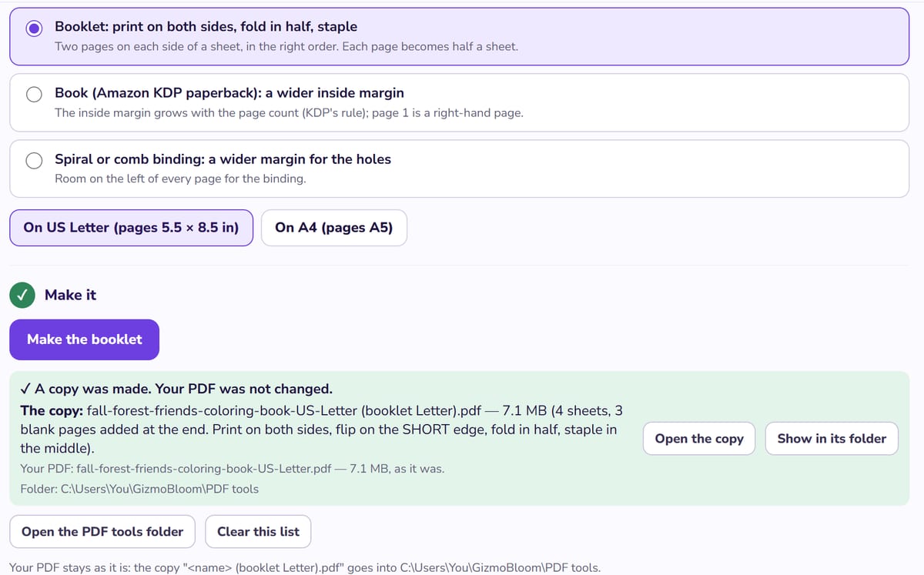
Task: Click the "Make it" step heading
Action: point(71,295)
